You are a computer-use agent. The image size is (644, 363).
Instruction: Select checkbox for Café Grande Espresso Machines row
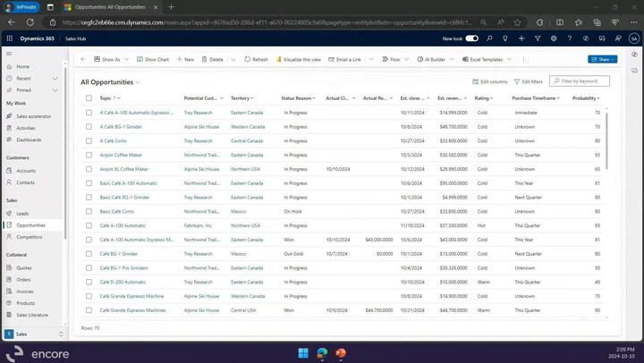click(x=89, y=310)
